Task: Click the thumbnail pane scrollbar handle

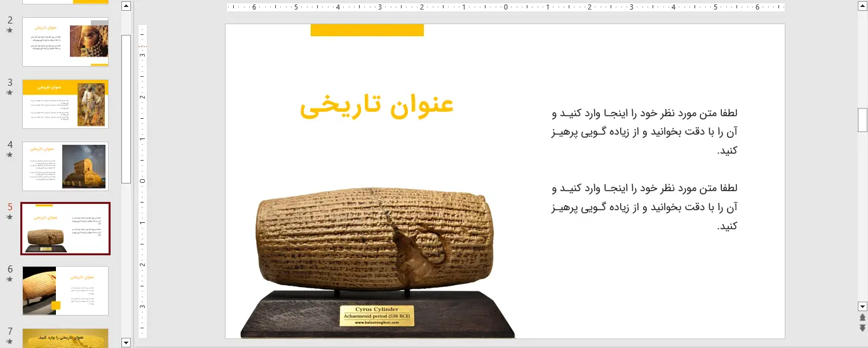Action: (x=126, y=109)
